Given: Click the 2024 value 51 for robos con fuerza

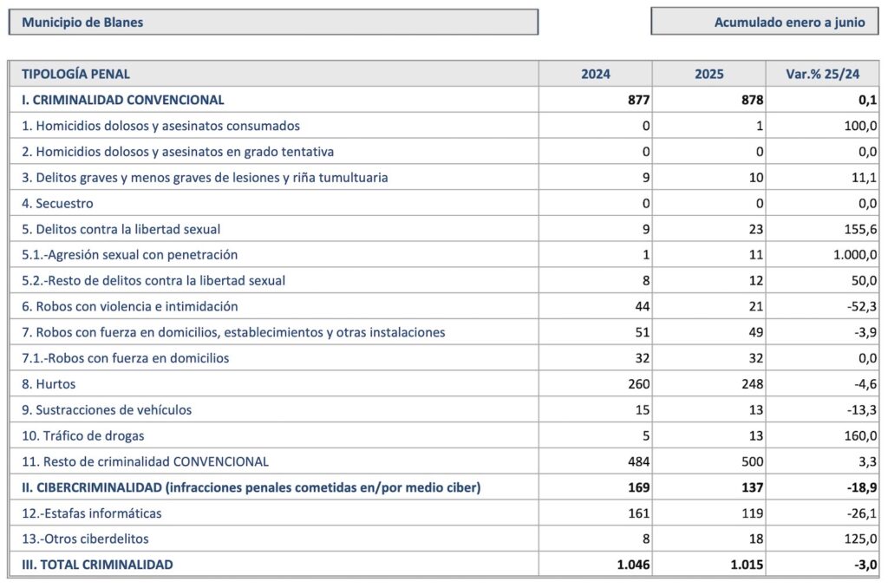Looking at the screenshot, I should point(643,332).
